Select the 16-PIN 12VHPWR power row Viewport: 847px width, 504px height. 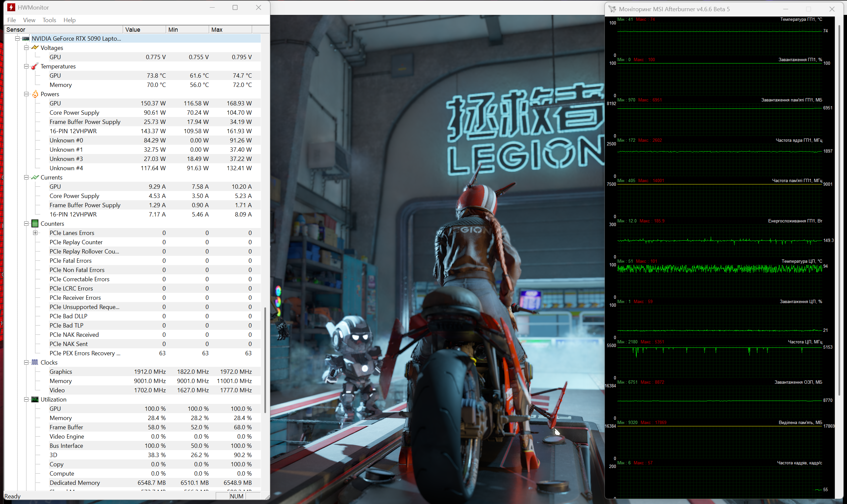[x=73, y=131]
